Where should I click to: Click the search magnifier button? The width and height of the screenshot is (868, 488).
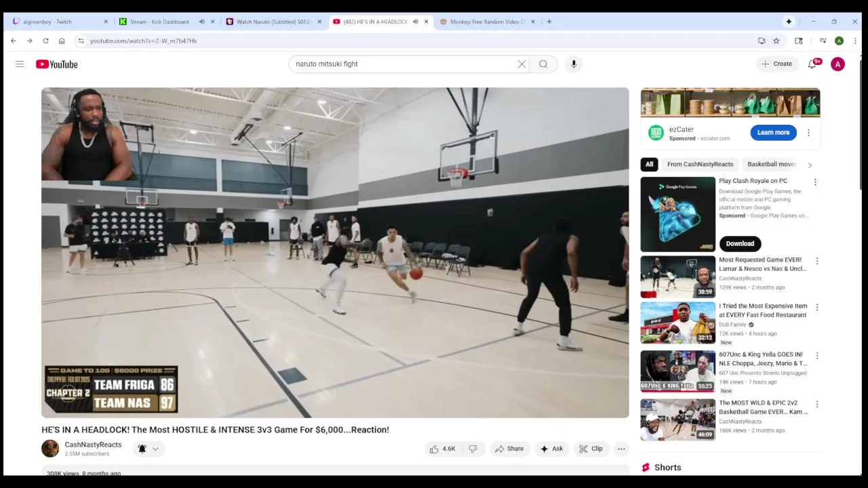(x=543, y=64)
